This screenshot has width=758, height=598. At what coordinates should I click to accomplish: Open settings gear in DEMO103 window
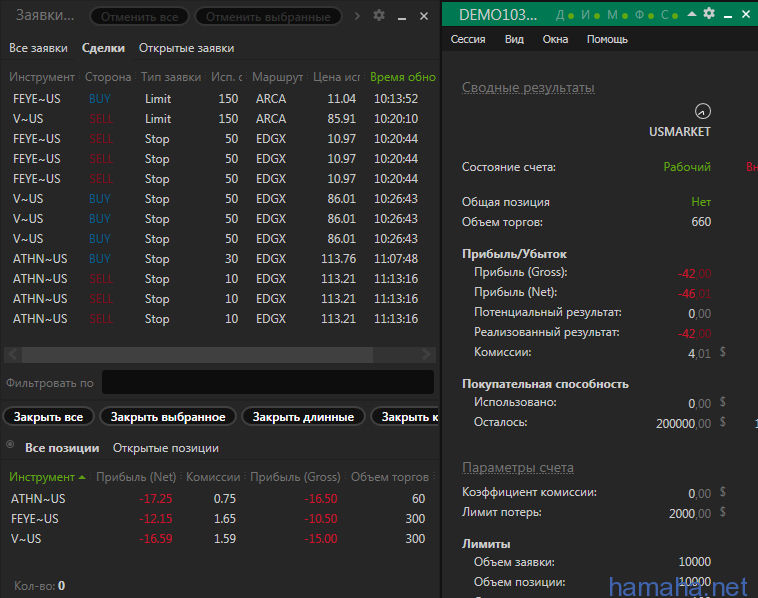[x=709, y=13]
